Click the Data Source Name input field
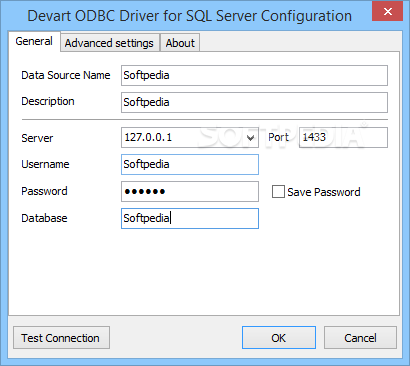Viewport: 410px width, 366px height. (x=254, y=75)
